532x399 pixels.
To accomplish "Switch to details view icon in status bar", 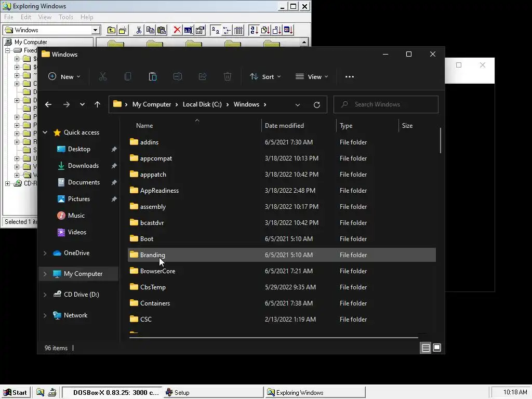I will click(425, 348).
